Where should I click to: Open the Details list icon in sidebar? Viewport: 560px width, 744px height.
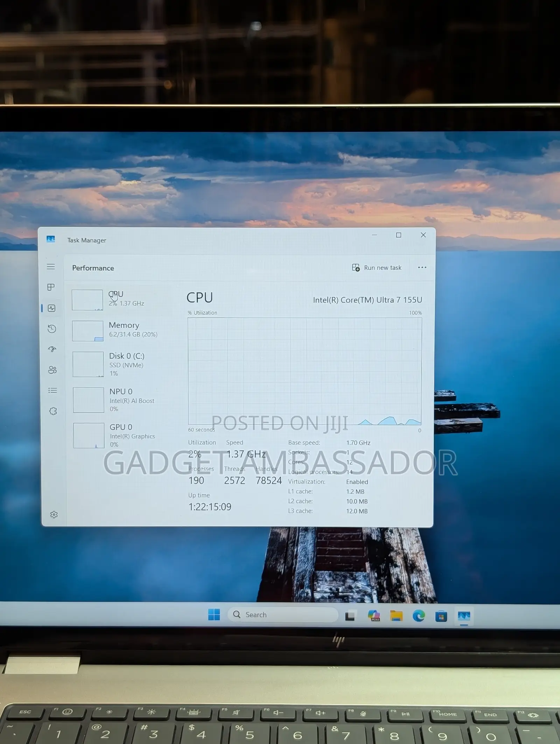pyautogui.click(x=52, y=390)
